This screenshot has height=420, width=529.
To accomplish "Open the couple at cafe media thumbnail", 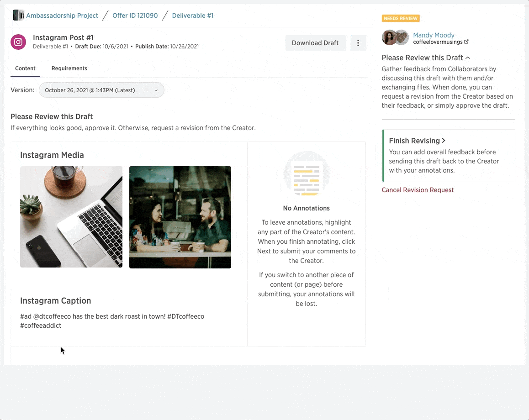I will (180, 217).
